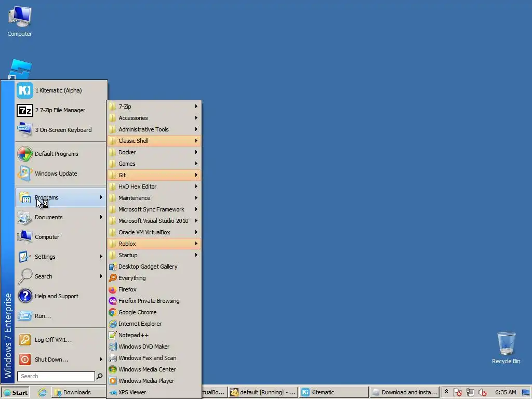Open the Documents submenu

(61, 218)
